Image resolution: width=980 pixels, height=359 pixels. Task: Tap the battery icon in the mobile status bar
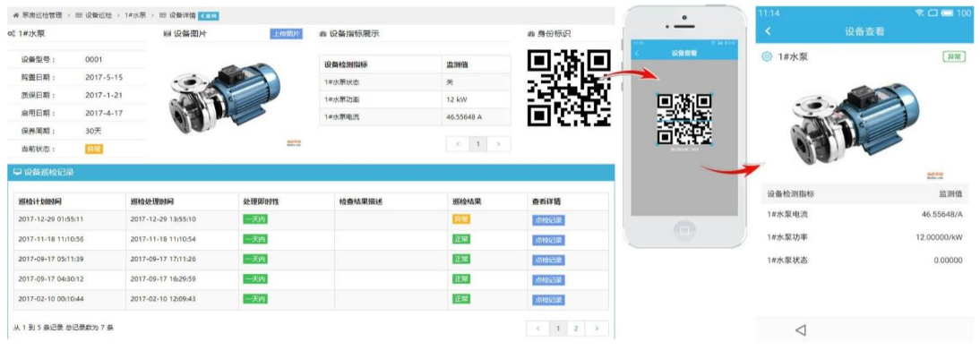947,13
